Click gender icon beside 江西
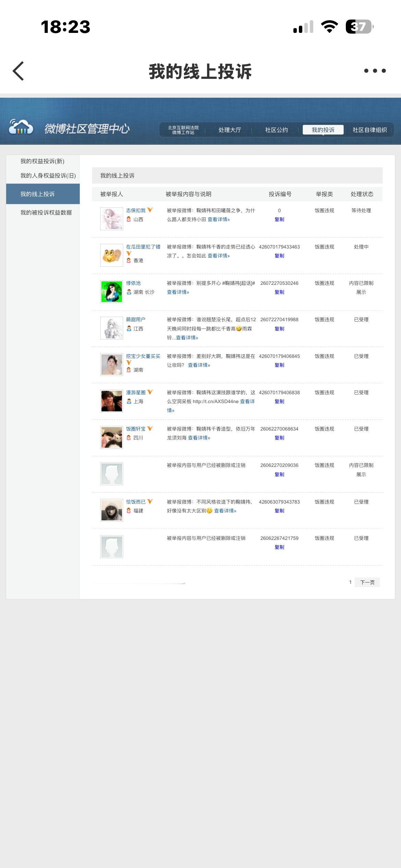 pos(129,328)
